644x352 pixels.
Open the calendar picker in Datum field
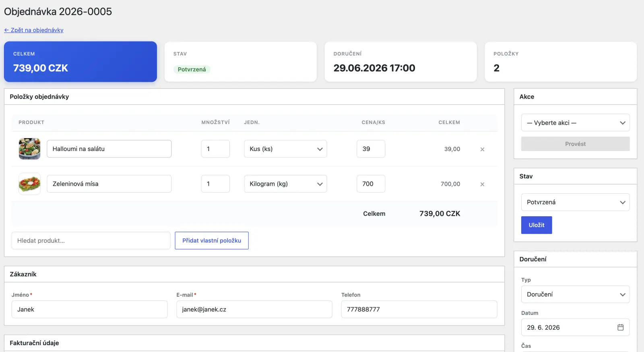(x=620, y=327)
